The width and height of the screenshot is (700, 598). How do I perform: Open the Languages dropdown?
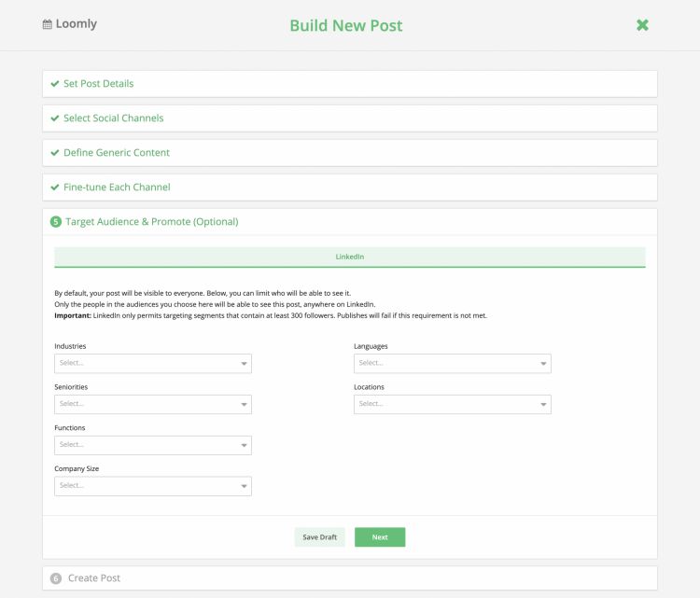pos(452,364)
